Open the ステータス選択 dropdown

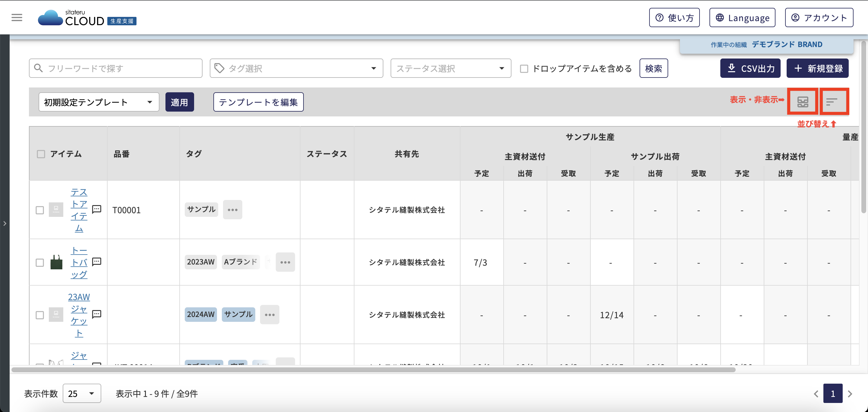click(451, 68)
